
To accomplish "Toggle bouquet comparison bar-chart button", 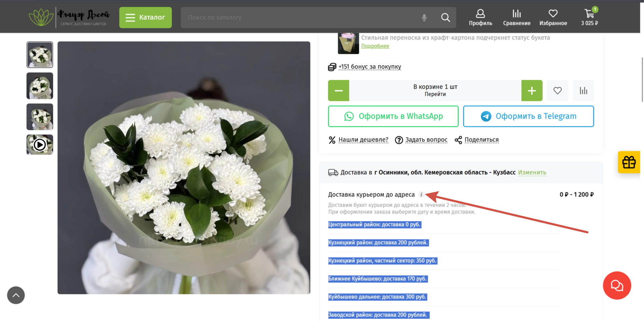I will pyautogui.click(x=583, y=90).
